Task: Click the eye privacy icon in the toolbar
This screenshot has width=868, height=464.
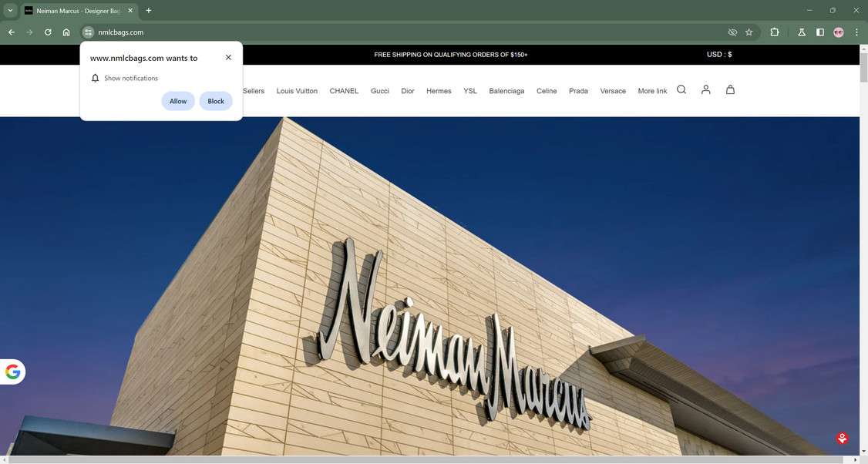Action: pyautogui.click(x=732, y=32)
